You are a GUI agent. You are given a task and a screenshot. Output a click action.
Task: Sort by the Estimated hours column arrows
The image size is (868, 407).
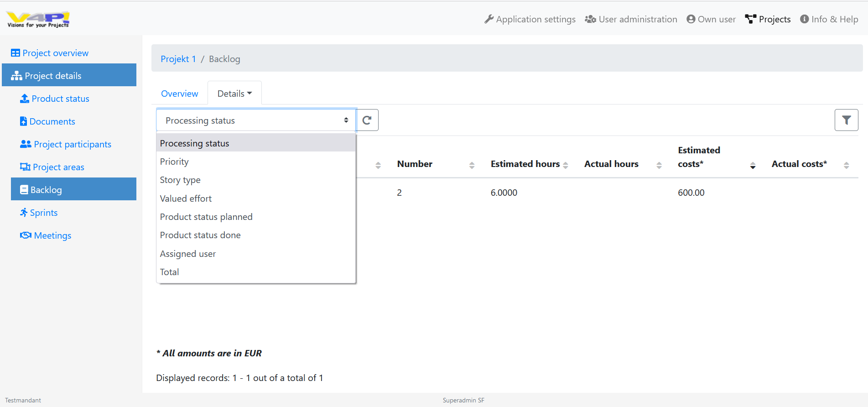point(566,165)
